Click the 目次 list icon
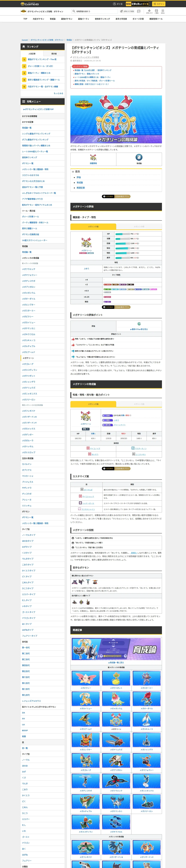The image size is (186, 868). click(x=73, y=172)
